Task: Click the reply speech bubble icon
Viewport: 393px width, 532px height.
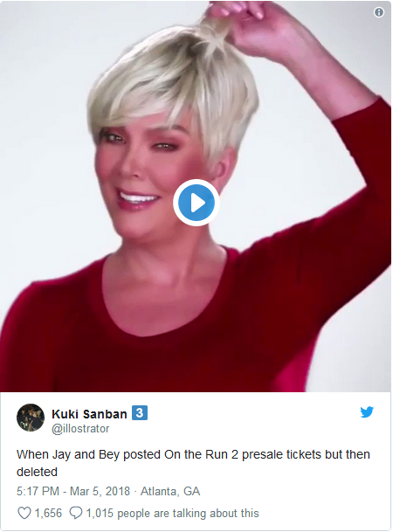Action: click(76, 513)
